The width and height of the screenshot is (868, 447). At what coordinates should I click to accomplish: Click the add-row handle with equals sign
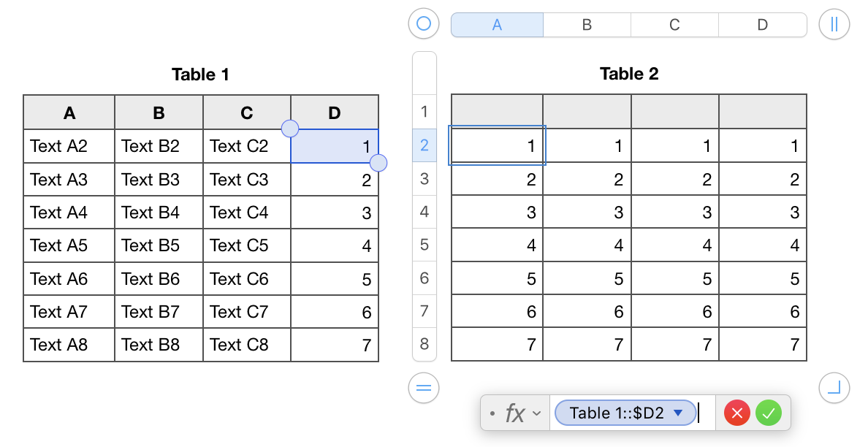[424, 387]
